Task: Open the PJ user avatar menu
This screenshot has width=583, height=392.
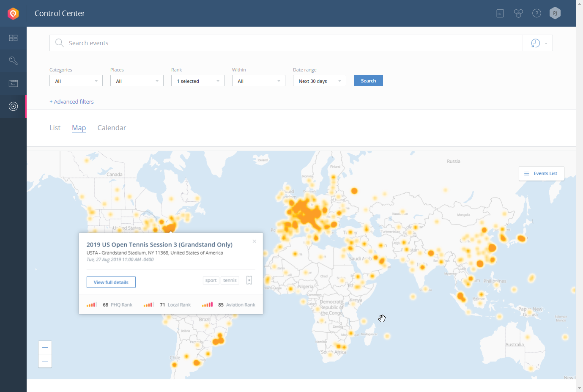Action: [x=555, y=14]
